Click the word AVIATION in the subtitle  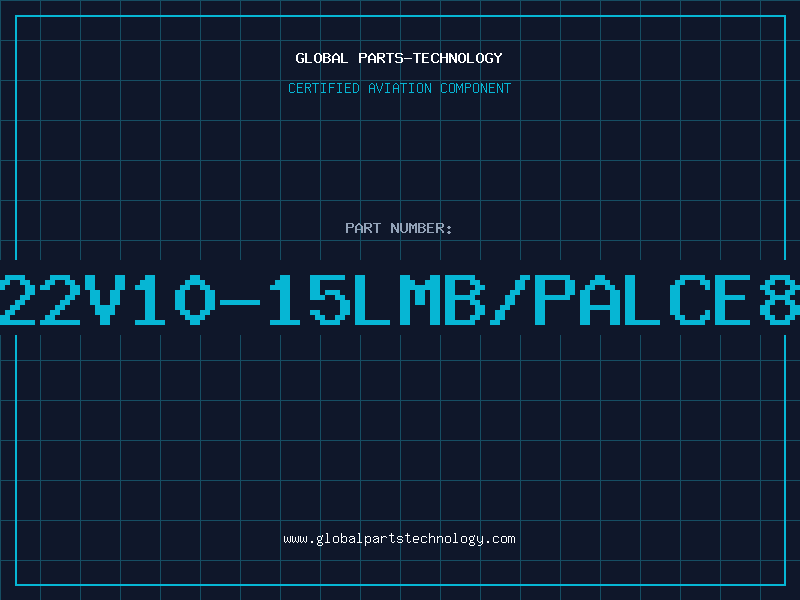click(x=400, y=88)
